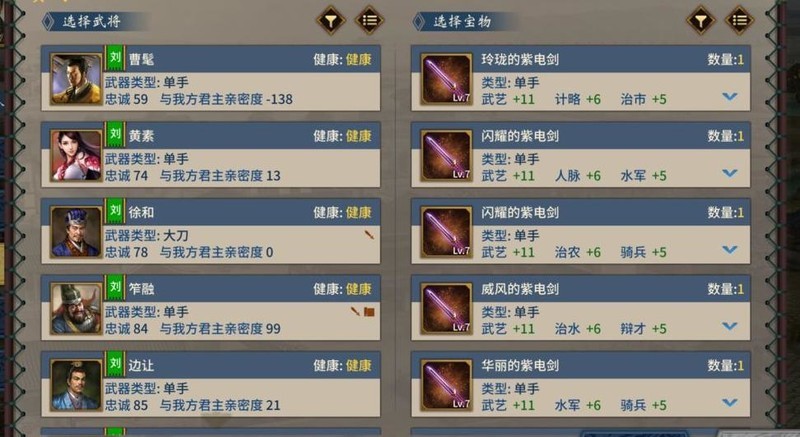
Task: Expand details of 威风的紫电剑
Action: point(730,326)
